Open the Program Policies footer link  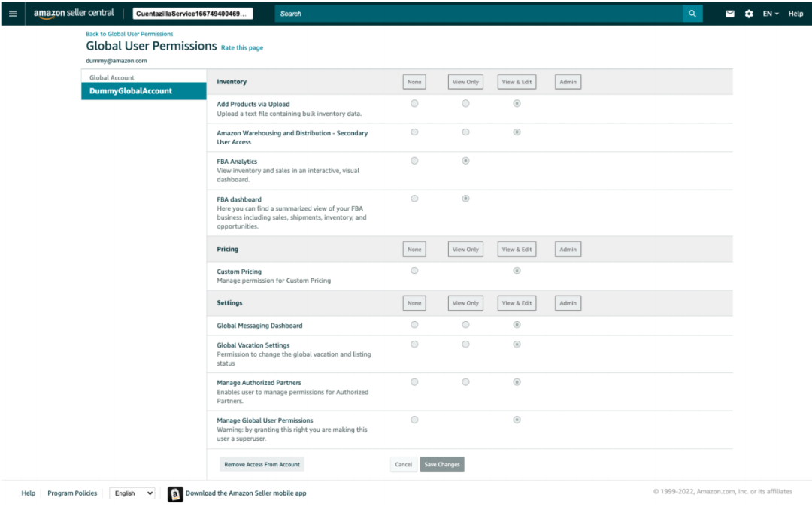[72, 493]
